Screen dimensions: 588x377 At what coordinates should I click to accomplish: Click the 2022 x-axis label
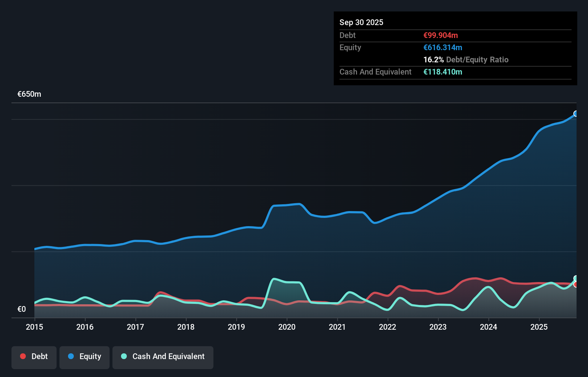pos(387,327)
